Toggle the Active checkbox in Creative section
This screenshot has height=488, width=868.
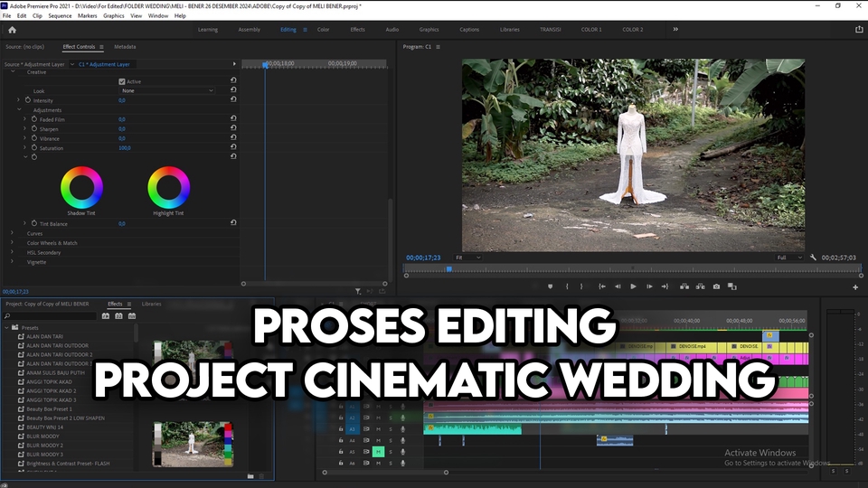click(122, 81)
